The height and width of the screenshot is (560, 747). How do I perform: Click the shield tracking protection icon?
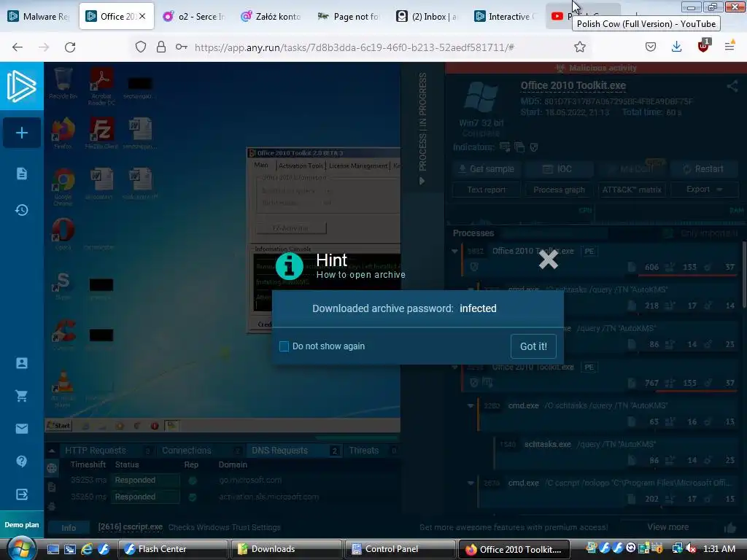coord(141,47)
